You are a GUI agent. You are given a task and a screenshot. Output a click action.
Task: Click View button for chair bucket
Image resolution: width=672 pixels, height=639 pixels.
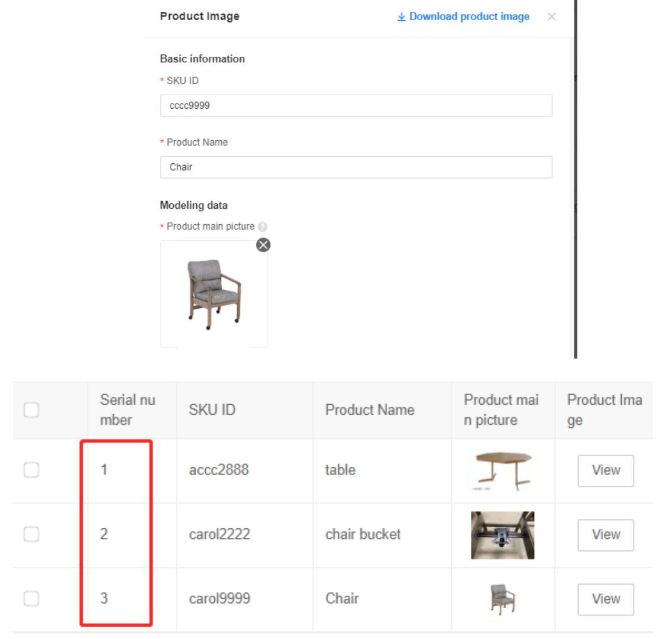[606, 535]
